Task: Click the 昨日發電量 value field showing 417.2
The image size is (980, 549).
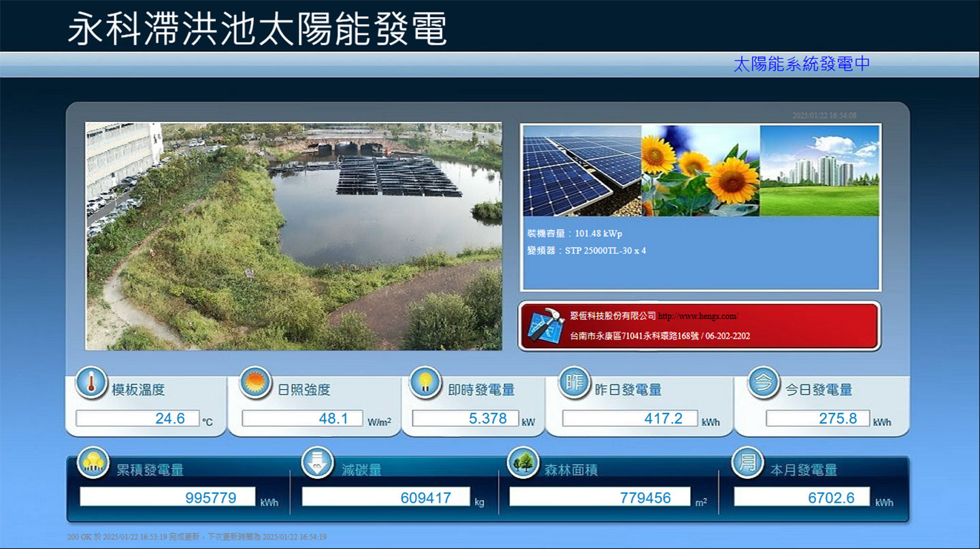Action: point(630,418)
